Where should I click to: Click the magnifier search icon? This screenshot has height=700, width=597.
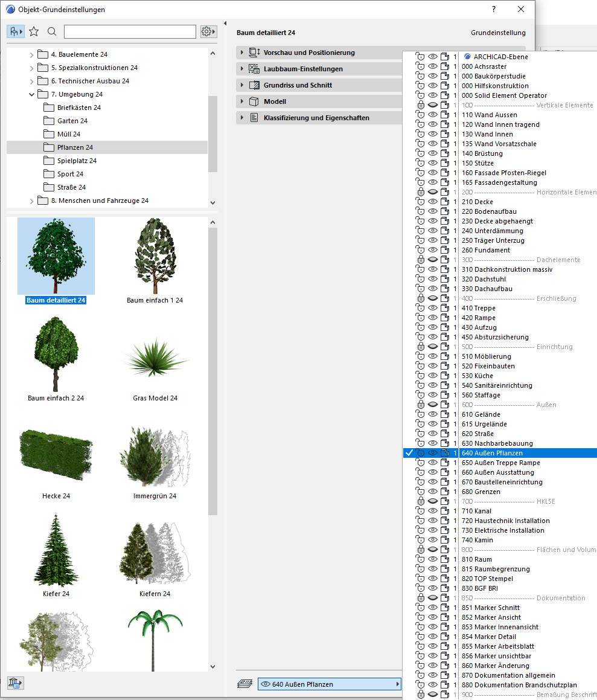click(52, 31)
